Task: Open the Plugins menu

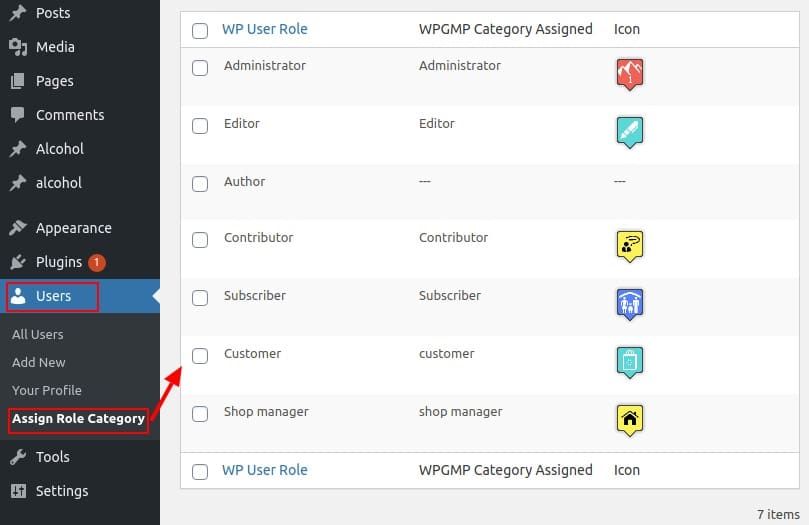Action: click(x=59, y=262)
